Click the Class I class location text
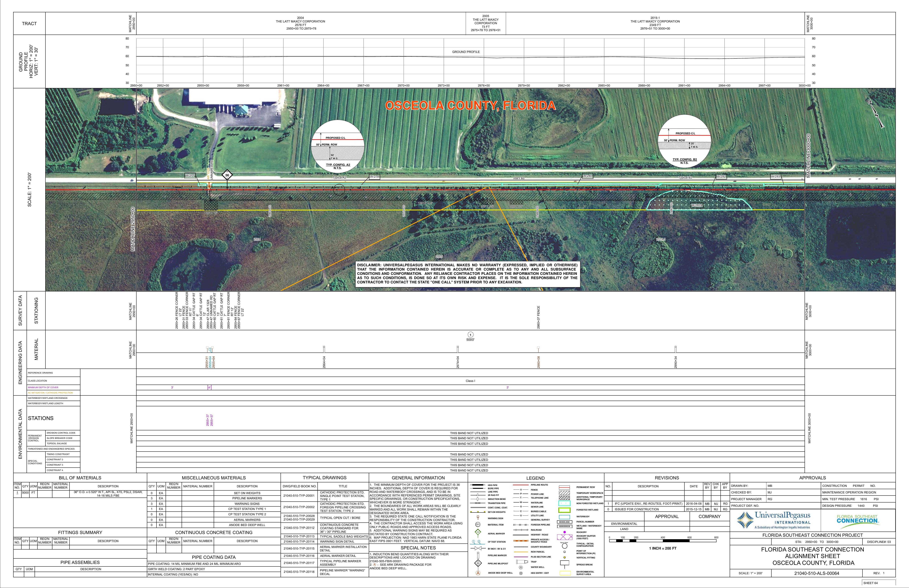 pos(470,381)
